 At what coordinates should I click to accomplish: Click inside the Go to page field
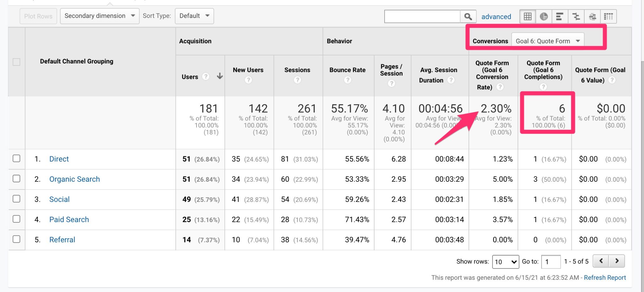pyautogui.click(x=551, y=261)
